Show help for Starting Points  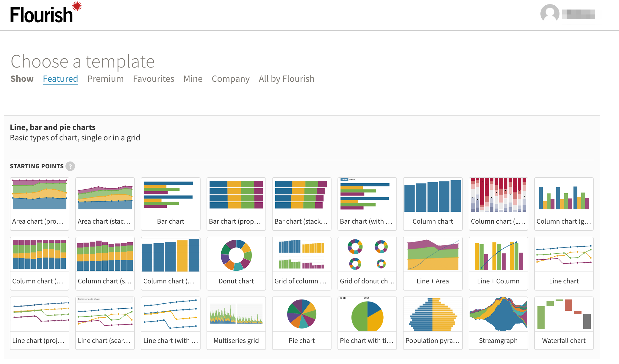[x=70, y=166]
